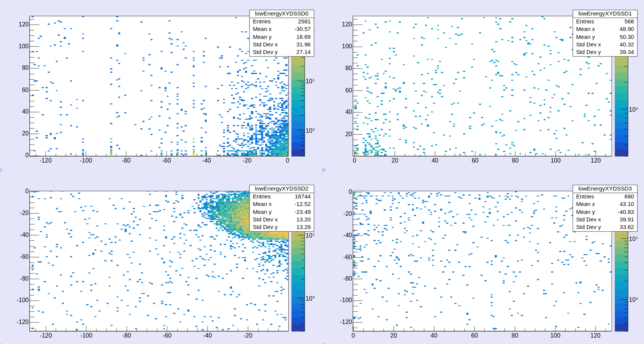Image resolution: width=644 pixels, height=344 pixels.
Task: Select Std Dev y value 39.34
Action: [627, 52]
